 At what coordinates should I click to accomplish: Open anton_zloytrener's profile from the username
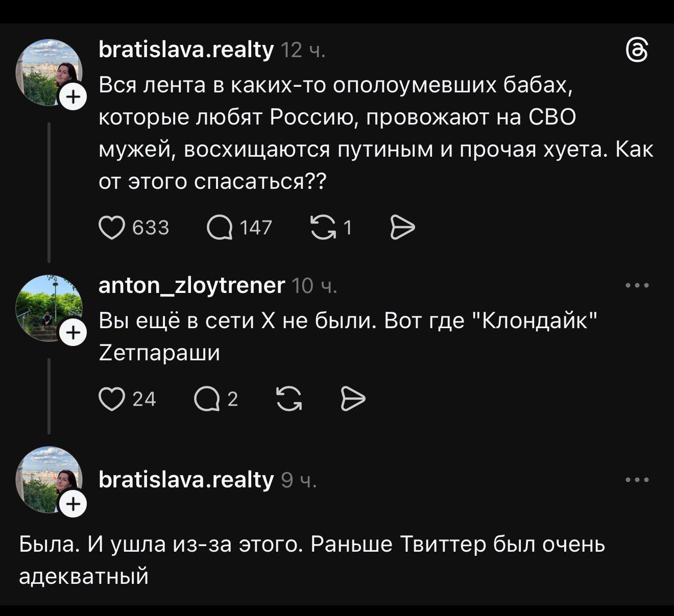(x=191, y=286)
